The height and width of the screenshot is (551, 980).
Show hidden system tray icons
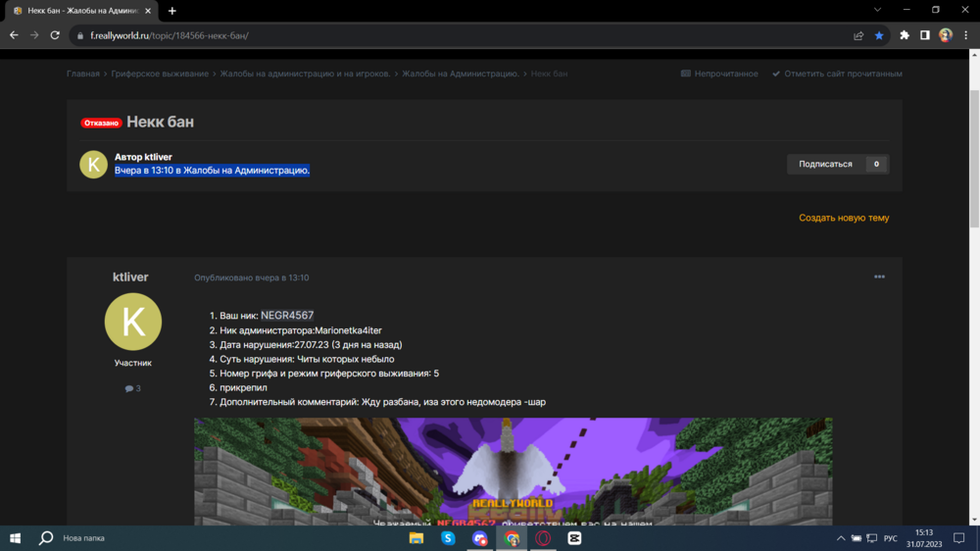coord(841,538)
